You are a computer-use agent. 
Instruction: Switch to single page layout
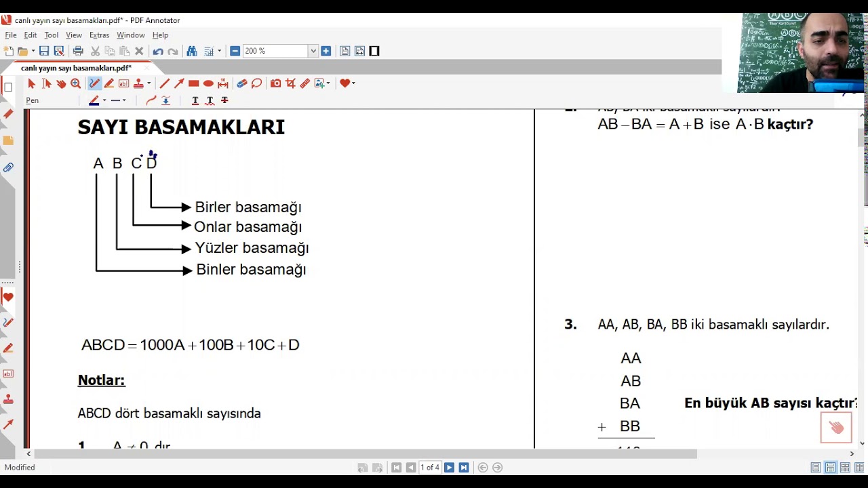coord(816,468)
